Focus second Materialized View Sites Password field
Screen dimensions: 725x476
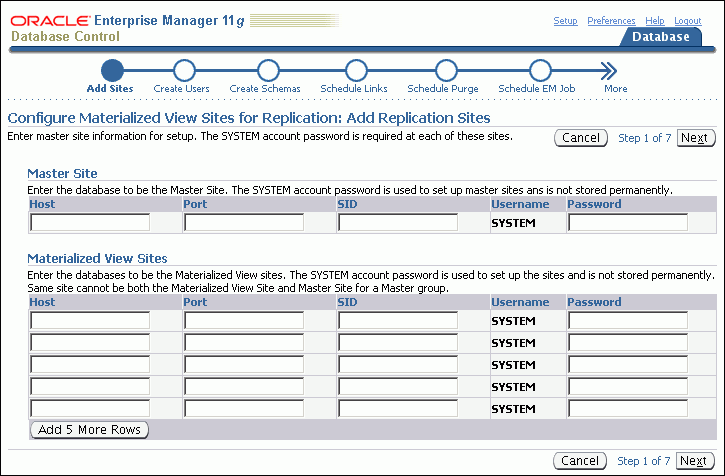click(x=628, y=342)
